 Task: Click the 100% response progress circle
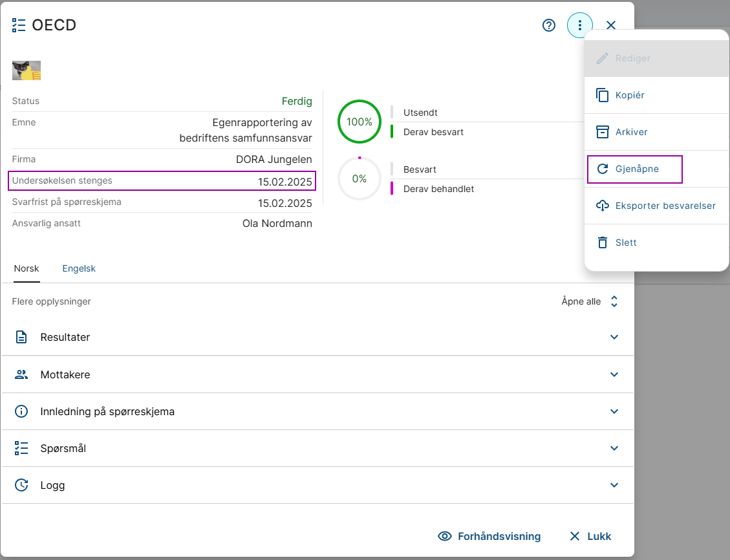pos(360,122)
